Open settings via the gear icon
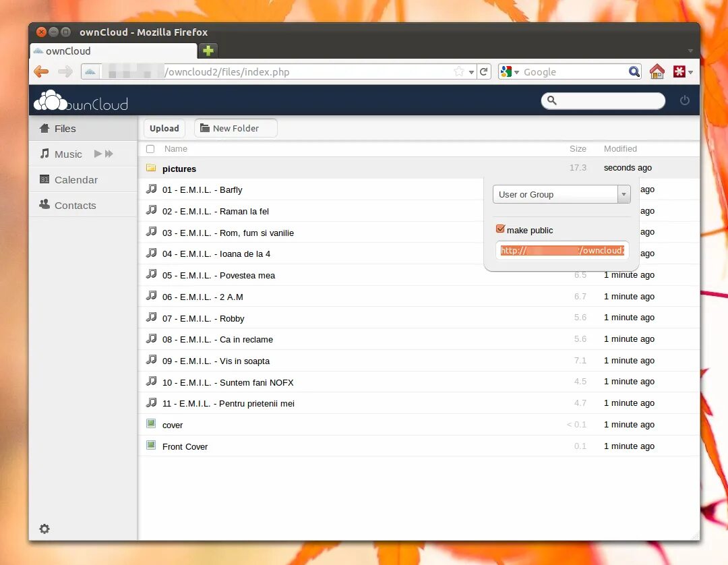The image size is (728, 565). [x=44, y=529]
